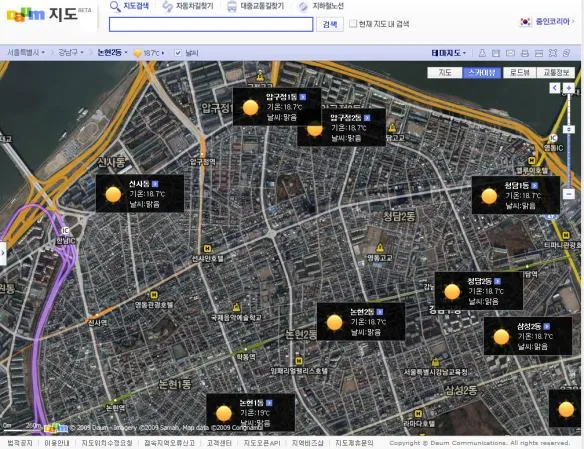Image resolution: width=584 pixels, height=449 pixels.
Task: Zoom out with the minus button
Action: tap(568, 194)
